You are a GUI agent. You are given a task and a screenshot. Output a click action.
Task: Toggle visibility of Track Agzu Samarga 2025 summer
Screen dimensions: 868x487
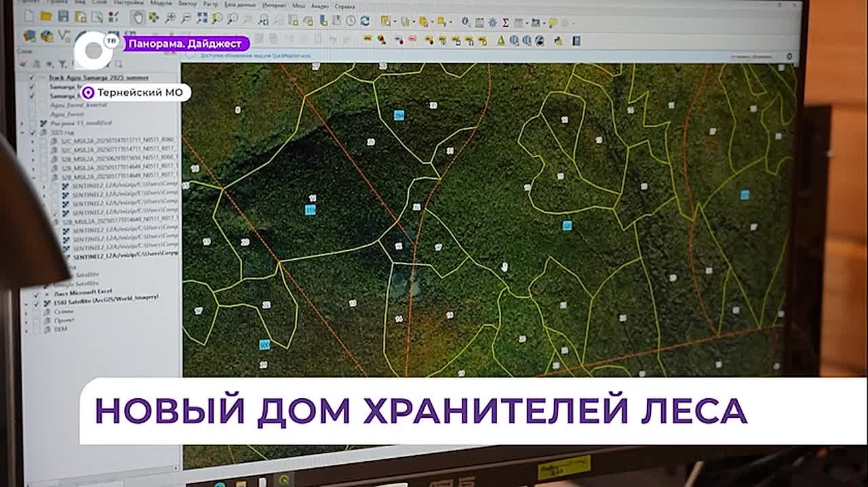pyautogui.click(x=31, y=77)
